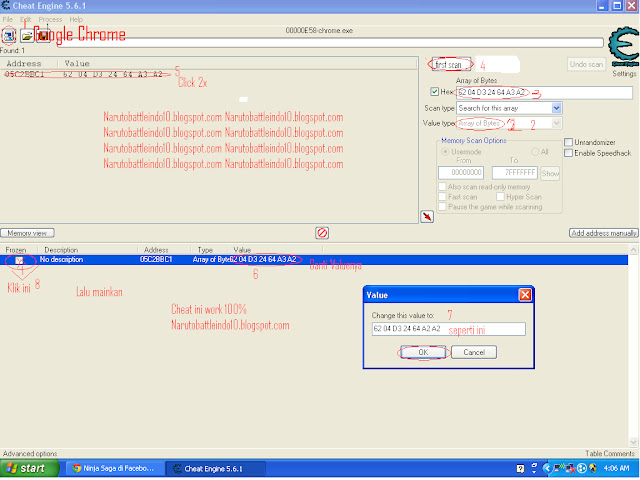Toggle Also scan read-only memory
Screen dimensions: 640x480
(442, 187)
